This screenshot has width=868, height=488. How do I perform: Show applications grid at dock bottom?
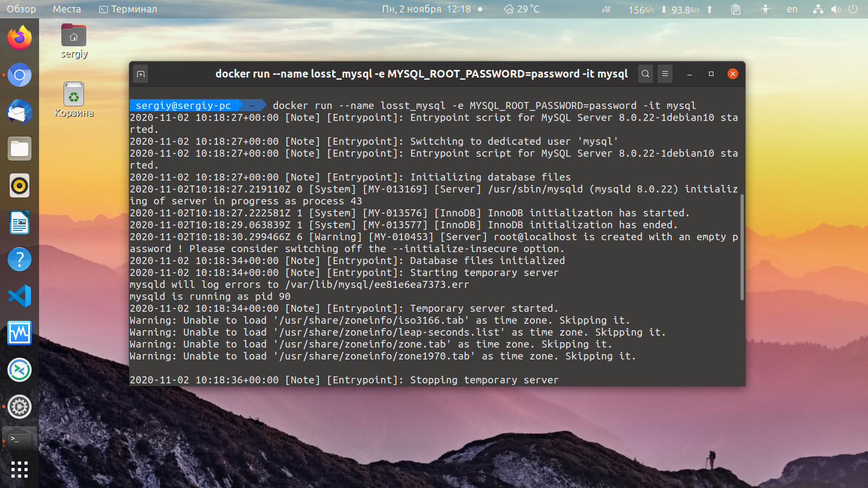click(x=20, y=470)
